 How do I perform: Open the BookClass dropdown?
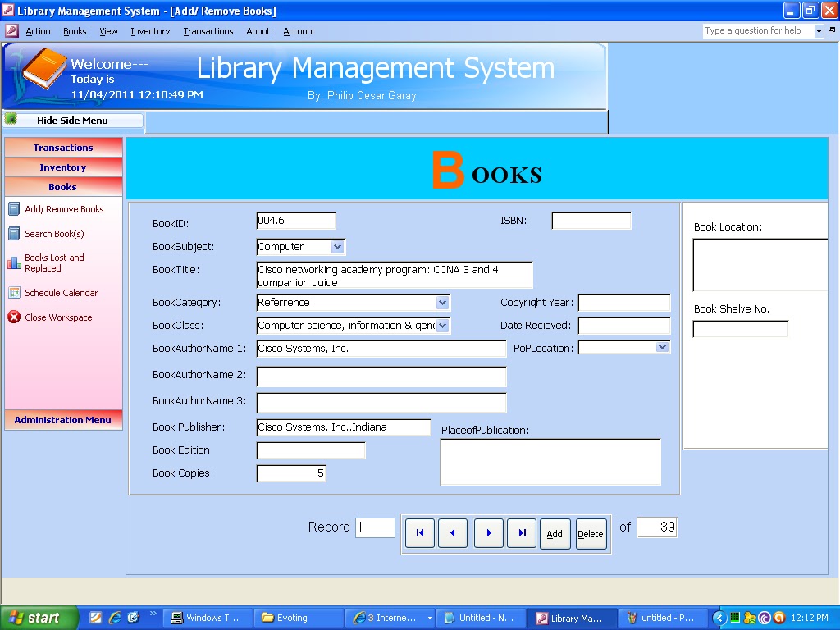coord(442,326)
